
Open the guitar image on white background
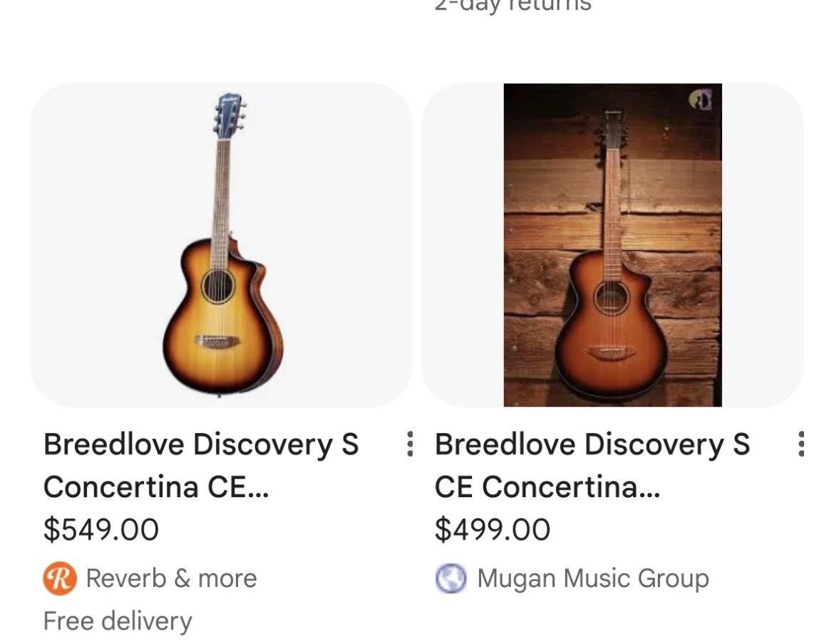click(x=221, y=244)
